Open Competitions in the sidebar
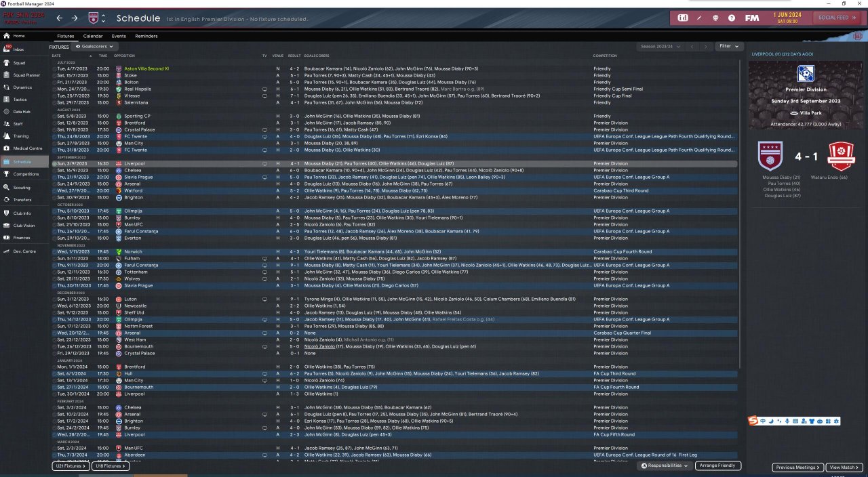This screenshot has height=477, width=868. [26, 174]
